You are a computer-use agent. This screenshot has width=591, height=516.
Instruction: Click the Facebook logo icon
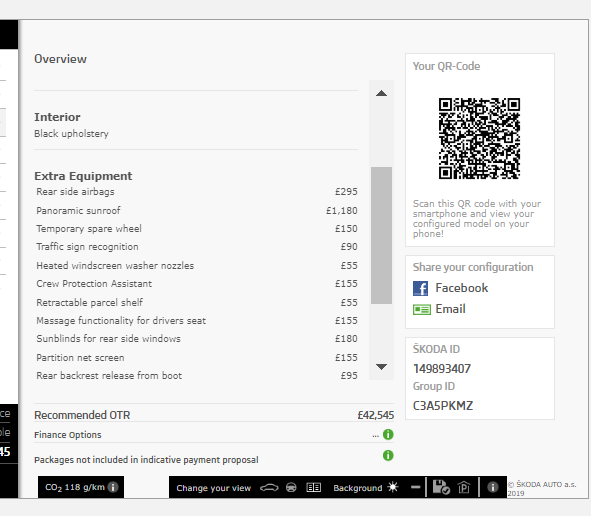(420, 288)
